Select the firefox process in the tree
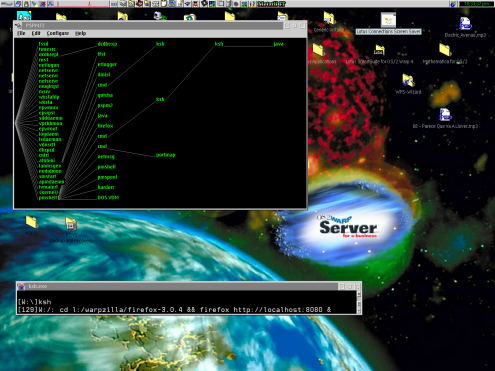495x371 pixels. (x=105, y=126)
